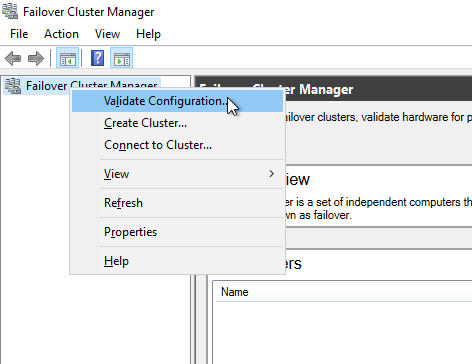Click the title bar application icon
Viewport: 472px width, 364px height.
(10, 11)
